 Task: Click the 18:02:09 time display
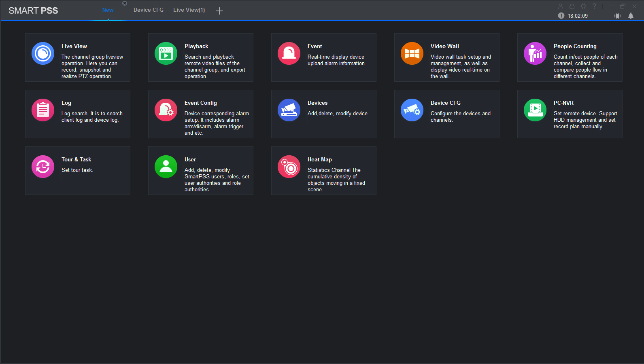(x=578, y=16)
